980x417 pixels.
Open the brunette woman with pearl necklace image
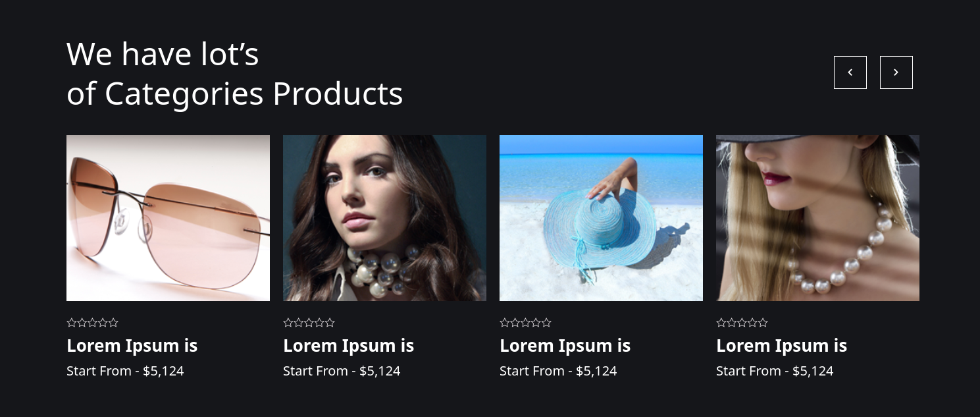[384, 218]
